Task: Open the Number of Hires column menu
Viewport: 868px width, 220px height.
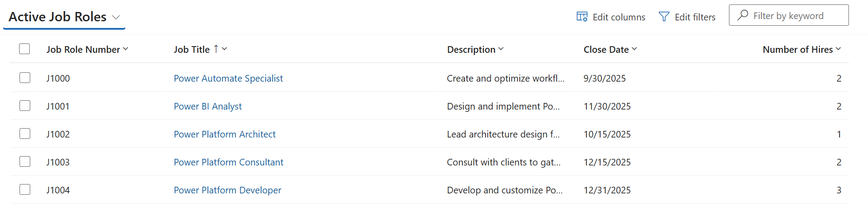Action: point(838,49)
